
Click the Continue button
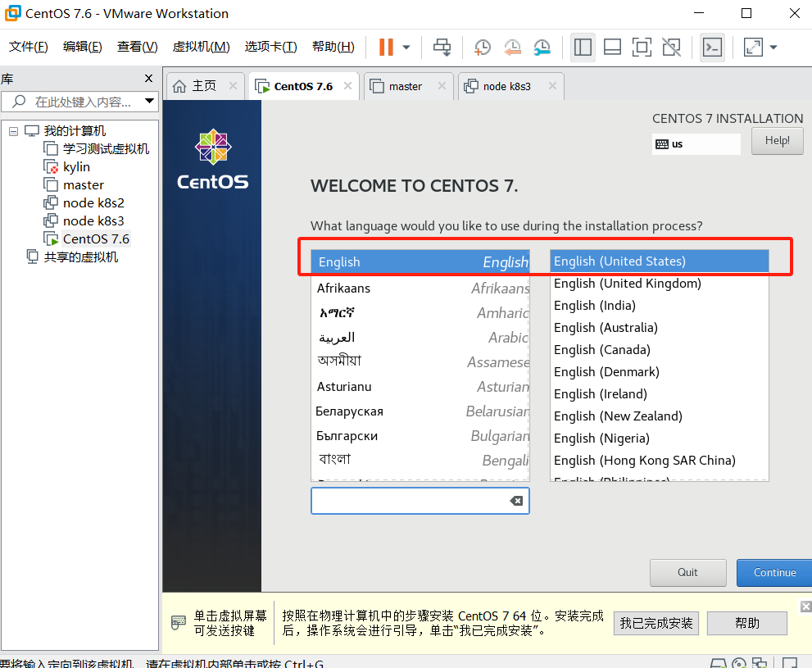click(774, 573)
